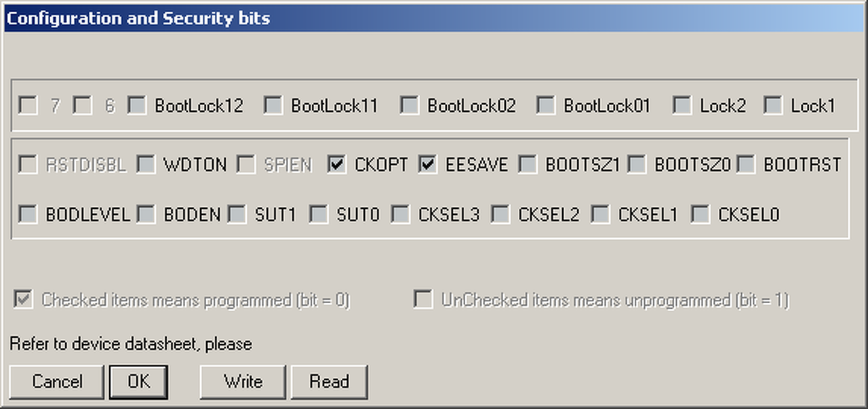Dismiss the dialog with Cancel
This screenshot has height=409, width=868.
[x=57, y=382]
